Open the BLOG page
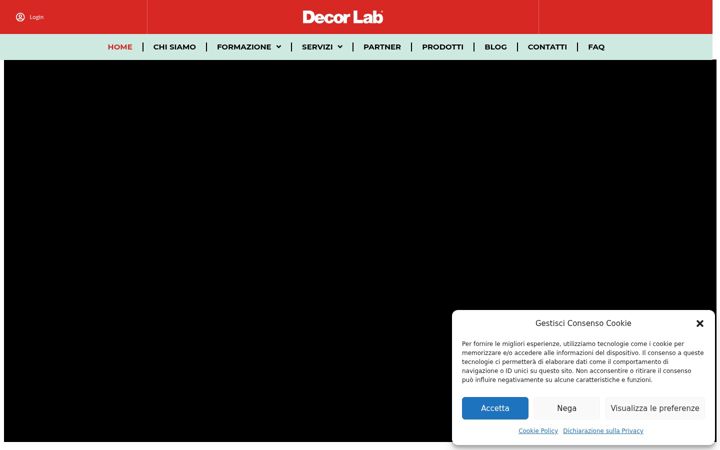This screenshot has width=720, height=450. [x=495, y=47]
